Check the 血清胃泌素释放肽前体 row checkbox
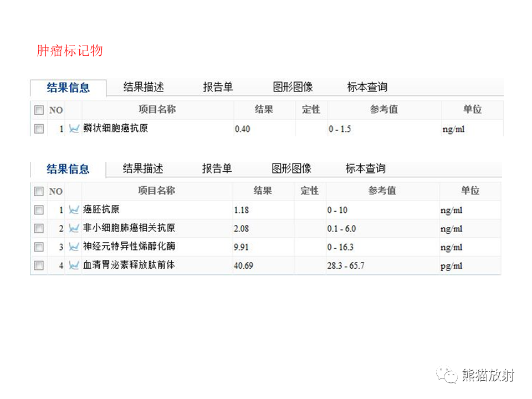Image resolution: width=532 pixels, height=399 pixels. 39,265
